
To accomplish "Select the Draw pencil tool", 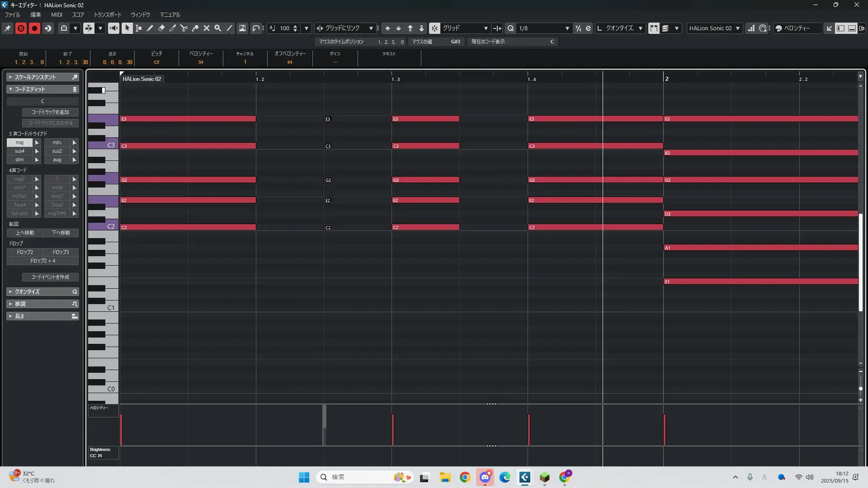I will coord(150,28).
